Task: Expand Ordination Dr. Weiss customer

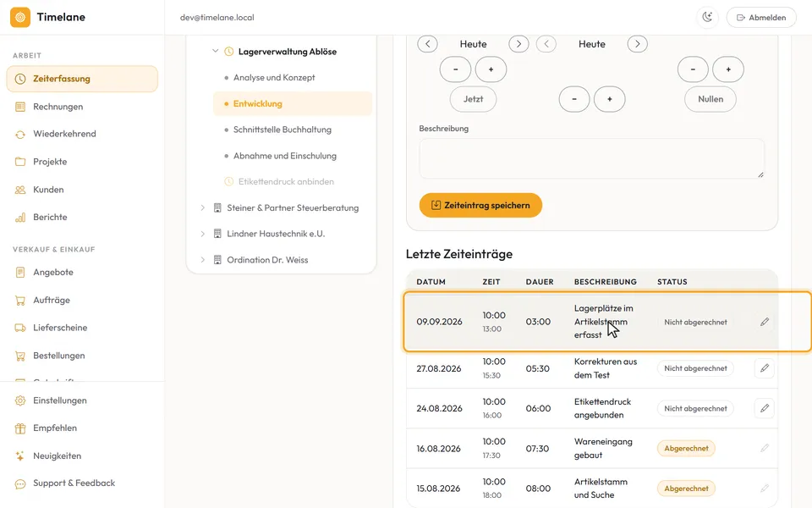Action: coord(203,260)
